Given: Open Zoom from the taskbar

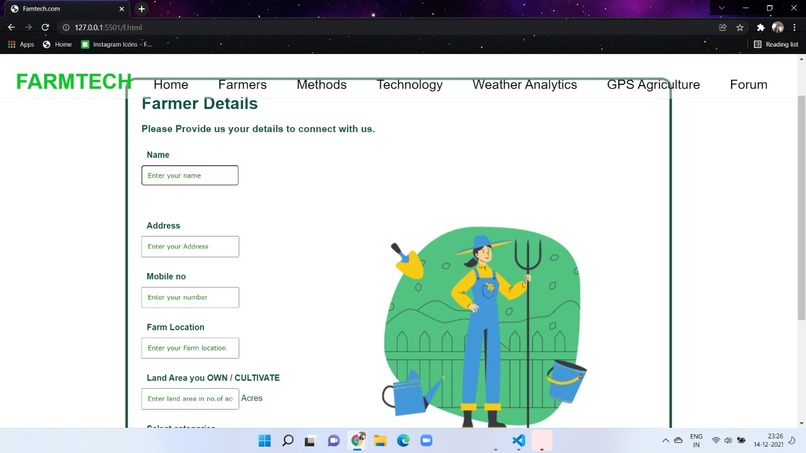Looking at the screenshot, I should 426,441.
